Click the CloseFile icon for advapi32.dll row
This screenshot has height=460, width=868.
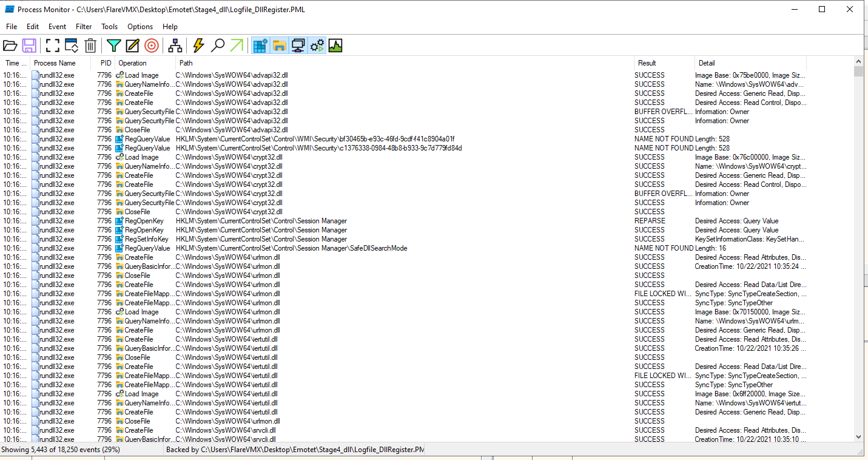click(119, 130)
